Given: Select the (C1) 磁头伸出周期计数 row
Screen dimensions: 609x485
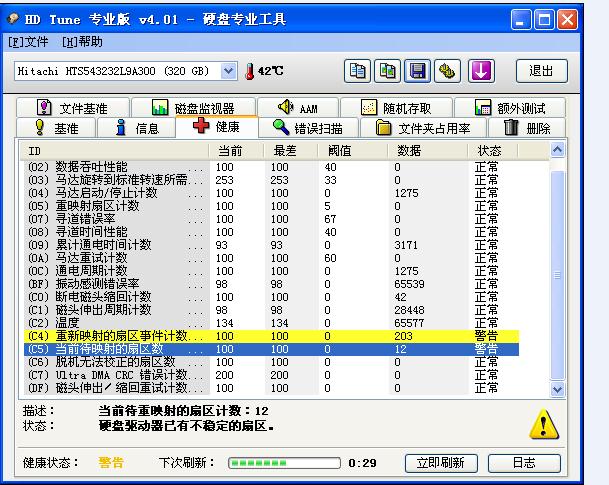Looking at the screenshot, I should [x=271, y=310].
